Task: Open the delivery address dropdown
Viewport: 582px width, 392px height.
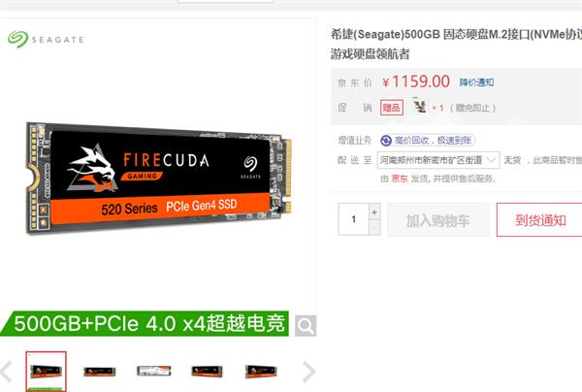Action: 438,160
